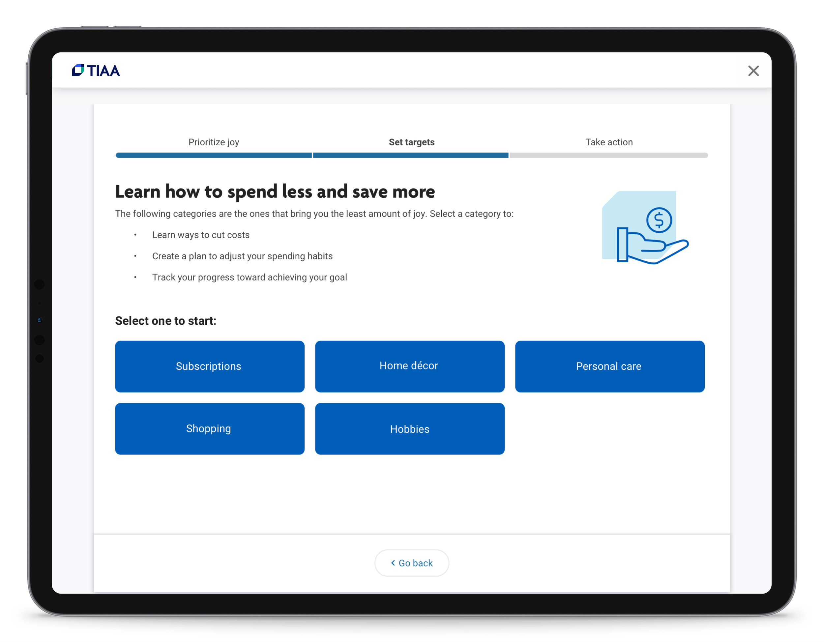Click the TIAA logo
The height and width of the screenshot is (644, 824).
[96, 71]
